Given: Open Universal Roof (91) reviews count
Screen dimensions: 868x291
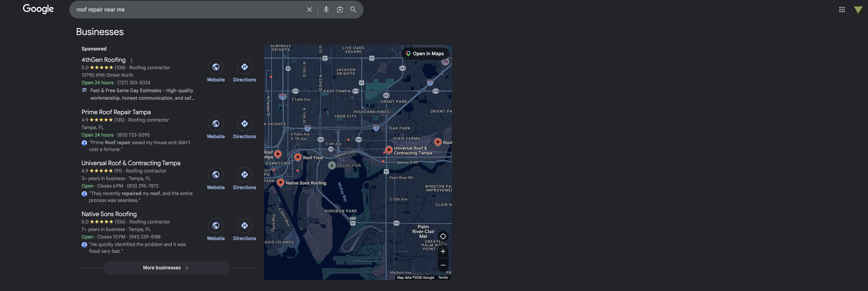Looking at the screenshot, I should tap(118, 171).
